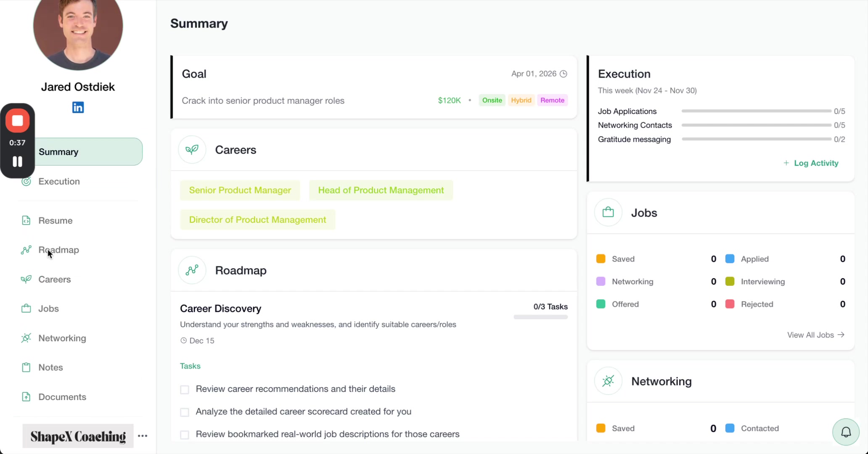Click the notification bell icon
Image resolution: width=868 pixels, height=454 pixels.
(x=846, y=432)
